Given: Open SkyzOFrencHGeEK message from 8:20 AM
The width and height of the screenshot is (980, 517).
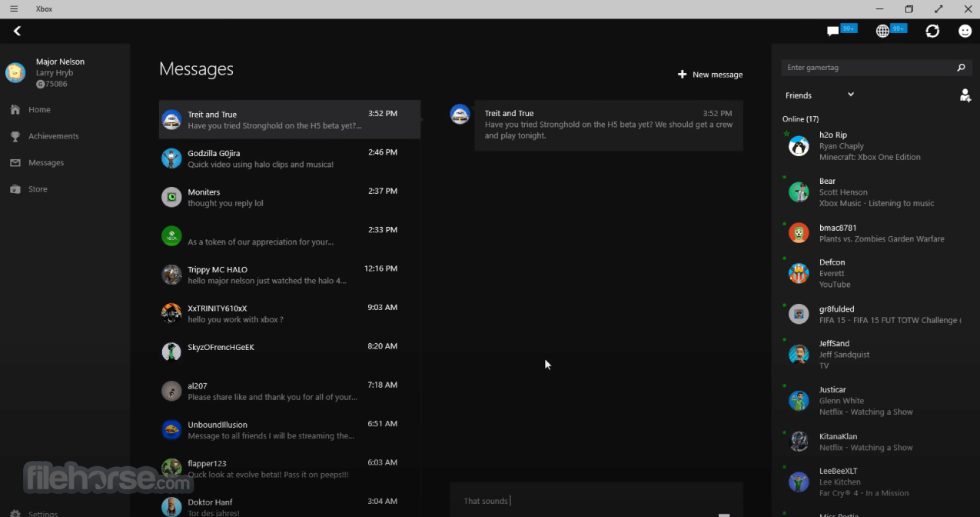Looking at the screenshot, I should click(x=290, y=352).
